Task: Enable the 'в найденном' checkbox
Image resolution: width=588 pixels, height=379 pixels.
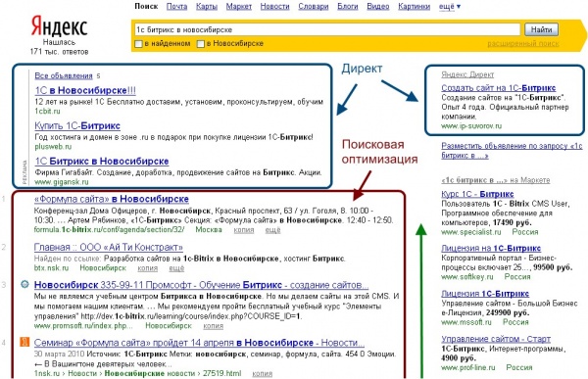Action: point(139,44)
